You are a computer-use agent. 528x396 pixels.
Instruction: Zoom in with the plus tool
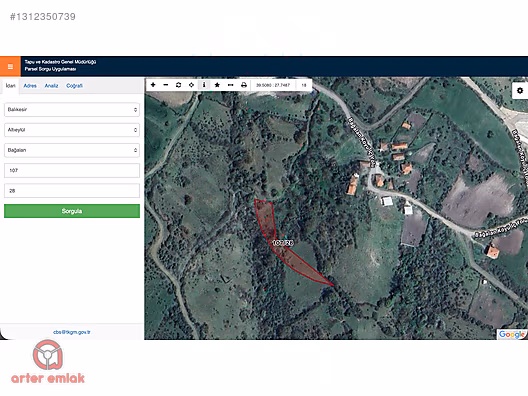tap(153, 85)
